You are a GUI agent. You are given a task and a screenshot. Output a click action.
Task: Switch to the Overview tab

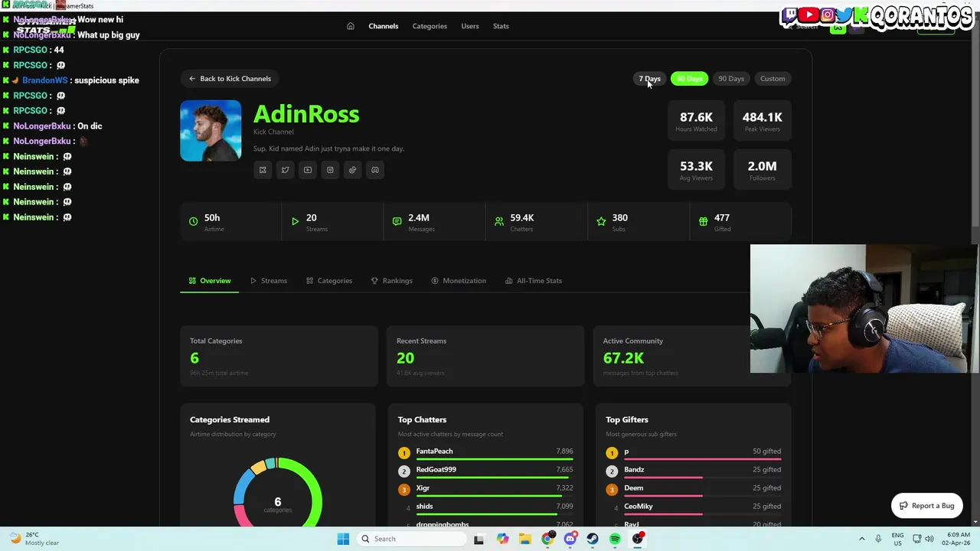(x=210, y=281)
